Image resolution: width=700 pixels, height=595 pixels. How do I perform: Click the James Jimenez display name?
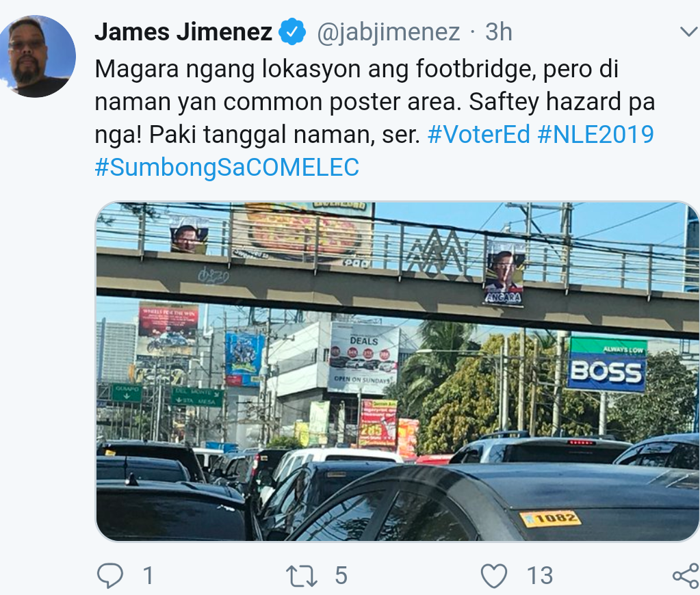(183, 32)
